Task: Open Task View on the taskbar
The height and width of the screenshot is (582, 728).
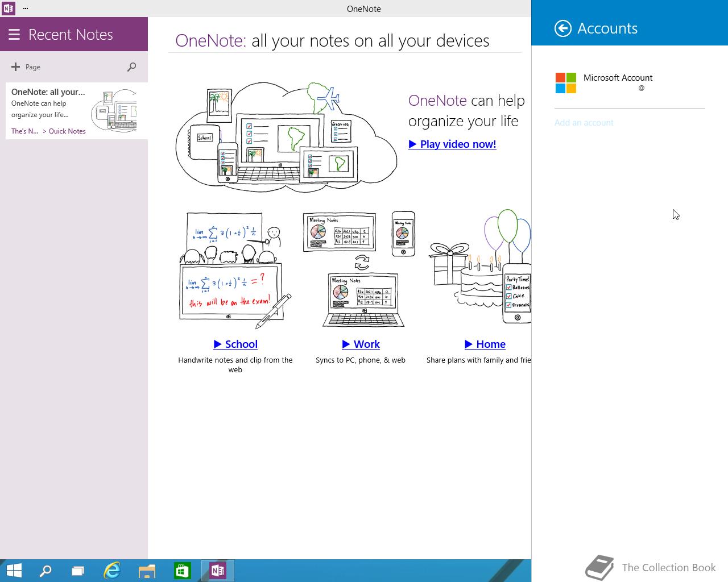Action: coord(78,571)
